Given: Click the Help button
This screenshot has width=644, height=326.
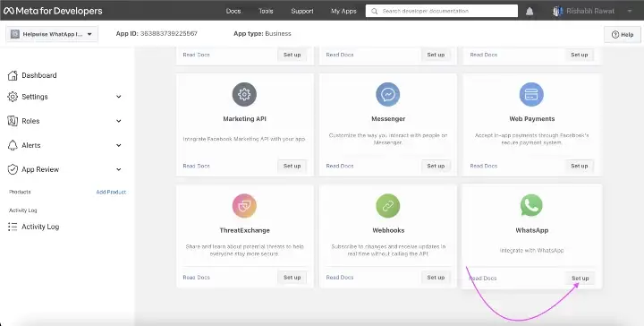Looking at the screenshot, I should coord(623,35).
